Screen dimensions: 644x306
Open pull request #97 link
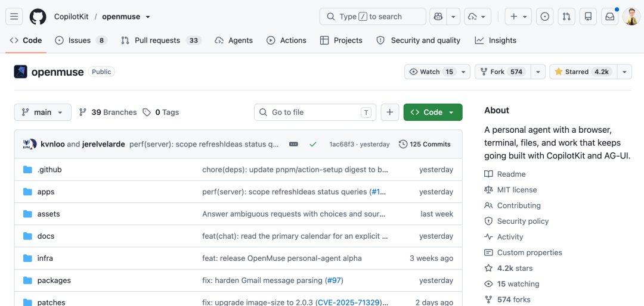pyautogui.click(x=334, y=280)
